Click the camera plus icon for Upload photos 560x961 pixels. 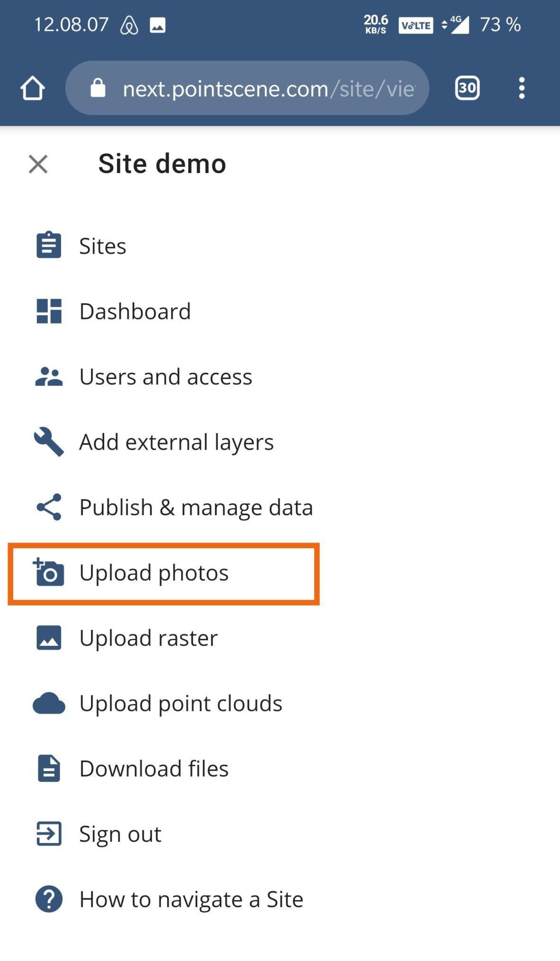pyautogui.click(x=48, y=572)
